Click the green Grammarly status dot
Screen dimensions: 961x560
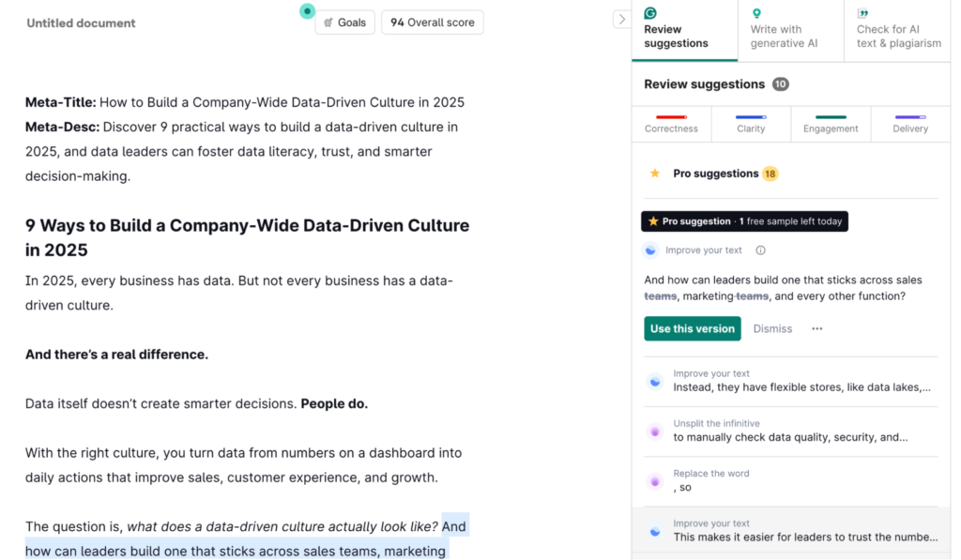(x=307, y=11)
